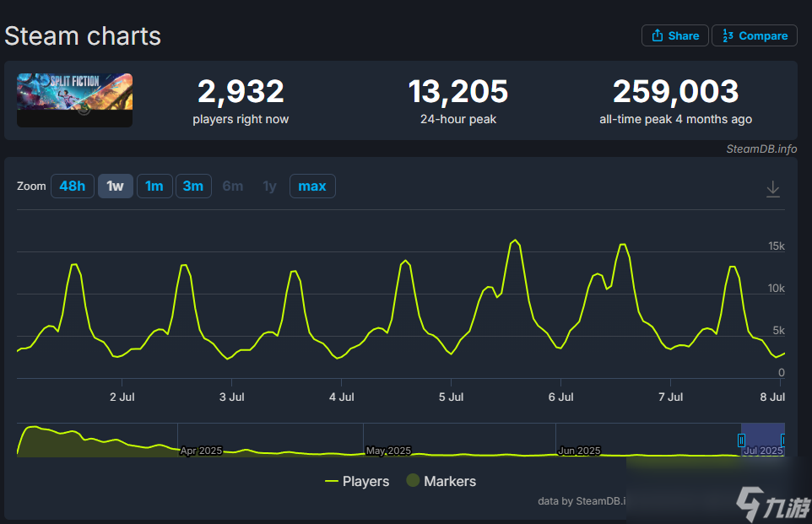The height and width of the screenshot is (524, 812).
Task: Click the Zoom label text
Action: tap(31, 186)
